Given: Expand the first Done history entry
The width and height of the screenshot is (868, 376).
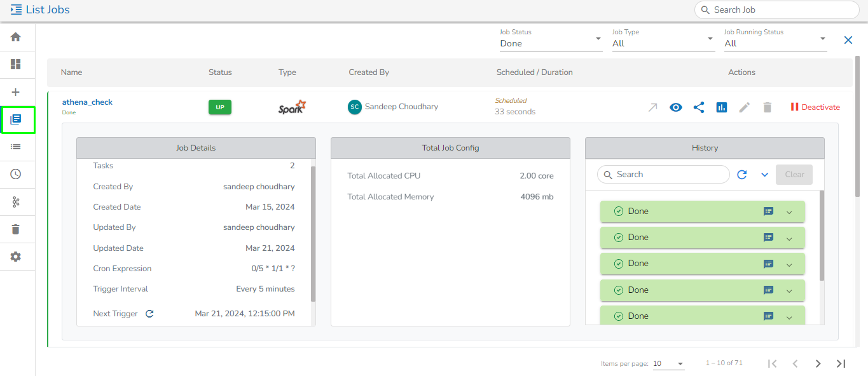Looking at the screenshot, I should point(789,212).
